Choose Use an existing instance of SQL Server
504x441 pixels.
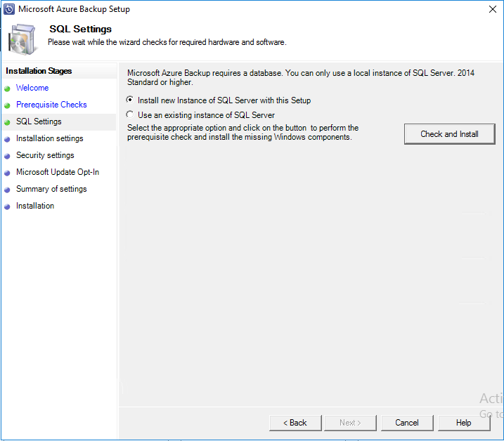(130, 114)
